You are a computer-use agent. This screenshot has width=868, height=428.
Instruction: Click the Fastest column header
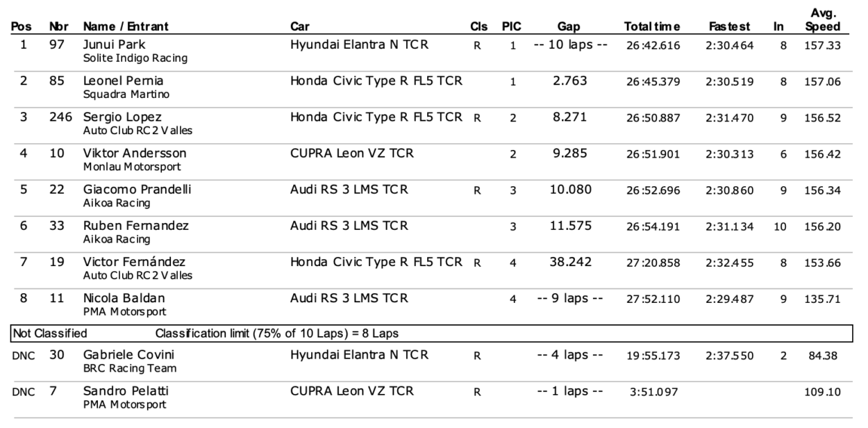coord(729,27)
